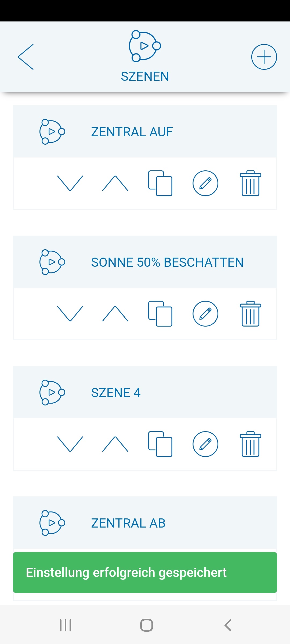
Task: Delete the ZENTRAL AUF scene
Action: click(250, 183)
